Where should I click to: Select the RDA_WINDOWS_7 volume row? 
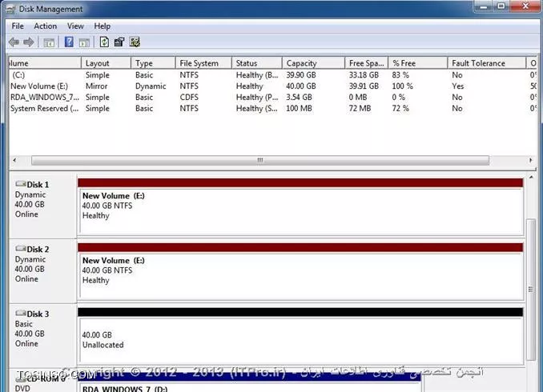[x=273, y=98]
